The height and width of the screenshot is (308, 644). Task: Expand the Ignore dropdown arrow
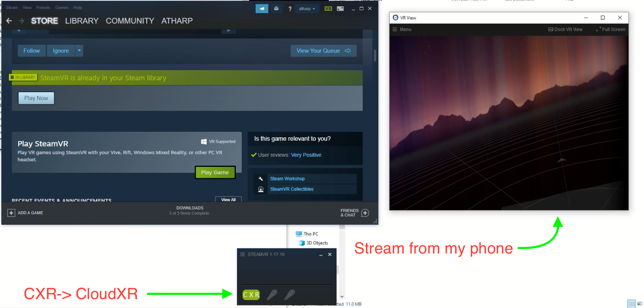tap(79, 51)
